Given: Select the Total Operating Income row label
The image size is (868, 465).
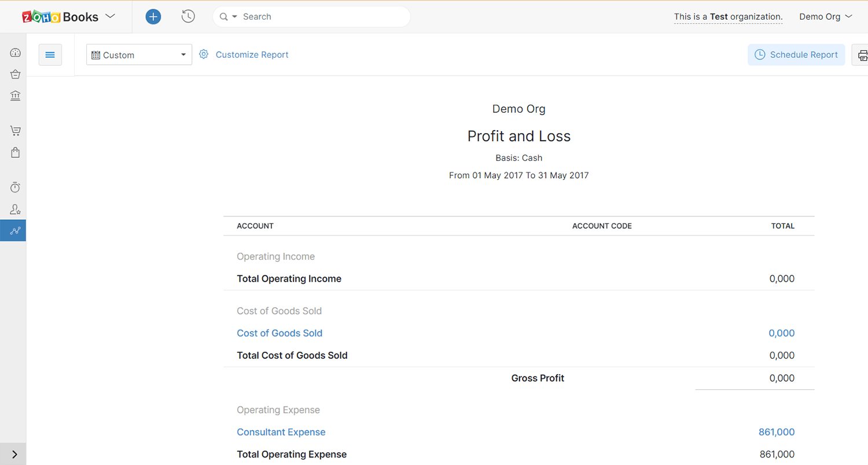Looking at the screenshot, I should 289,279.
